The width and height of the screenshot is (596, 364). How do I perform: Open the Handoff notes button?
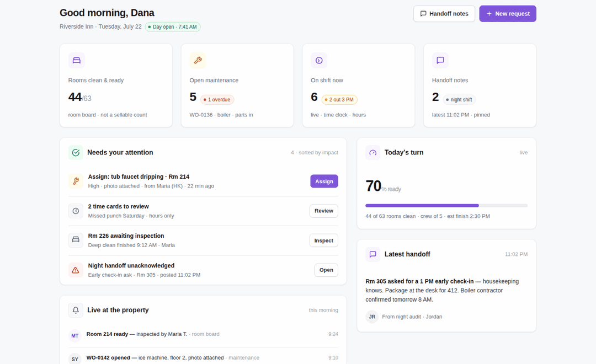[444, 14]
